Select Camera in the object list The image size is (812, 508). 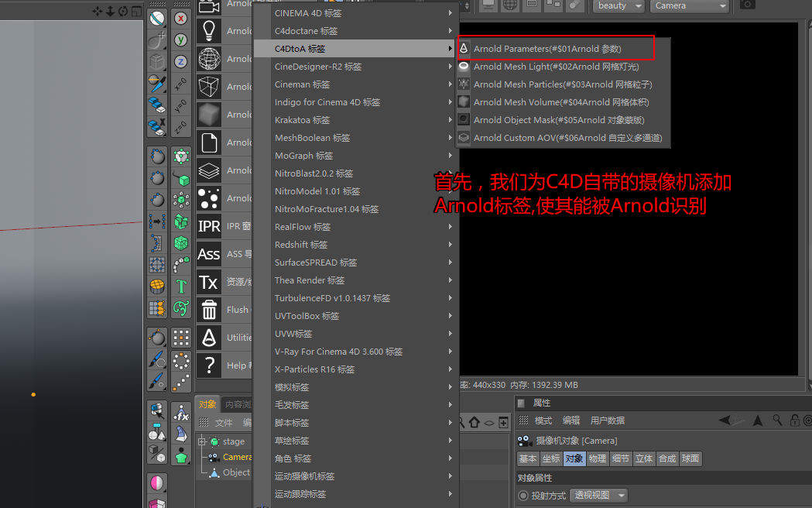(x=237, y=457)
